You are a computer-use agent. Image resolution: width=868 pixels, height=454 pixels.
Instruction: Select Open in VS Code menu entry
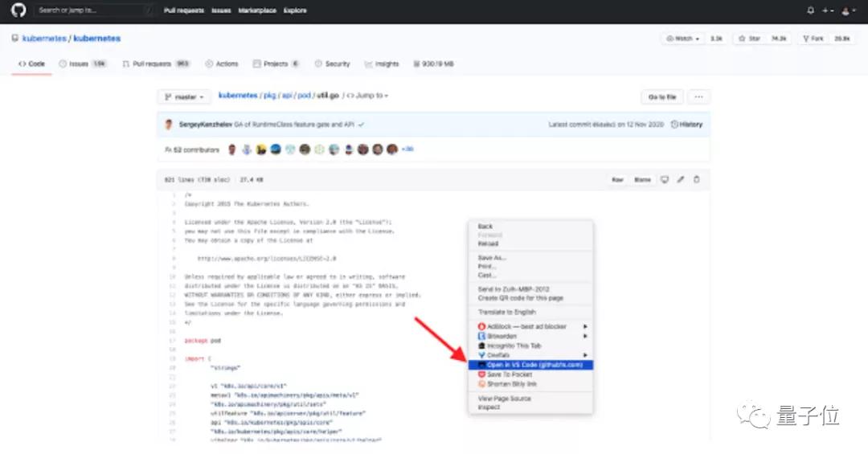(x=530, y=365)
